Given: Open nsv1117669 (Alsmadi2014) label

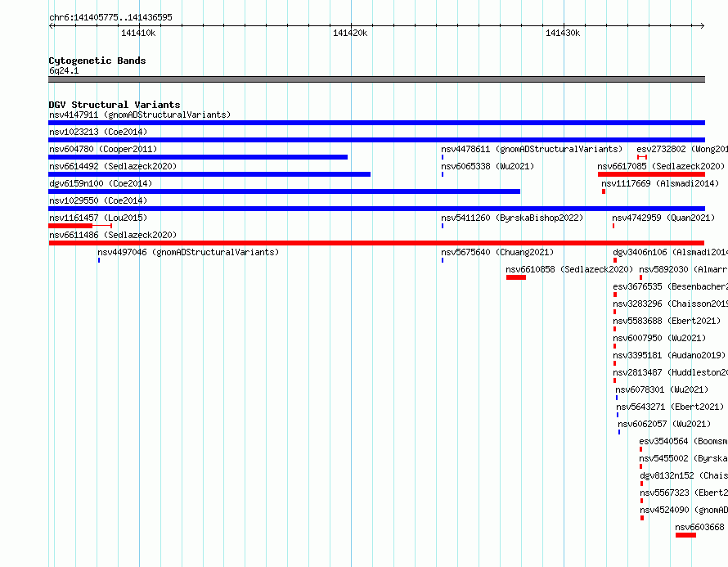Looking at the screenshot, I should pyautogui.click(x=660, y=183).
